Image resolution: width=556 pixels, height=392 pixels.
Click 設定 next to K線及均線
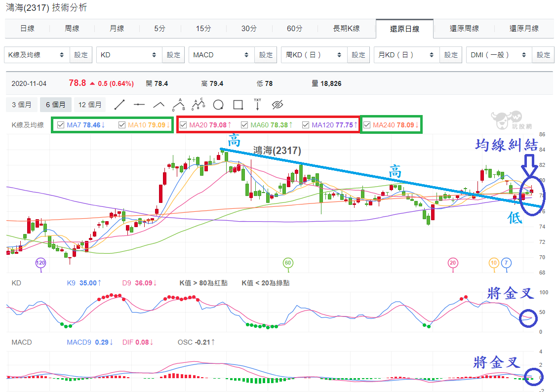coord(81,55)
